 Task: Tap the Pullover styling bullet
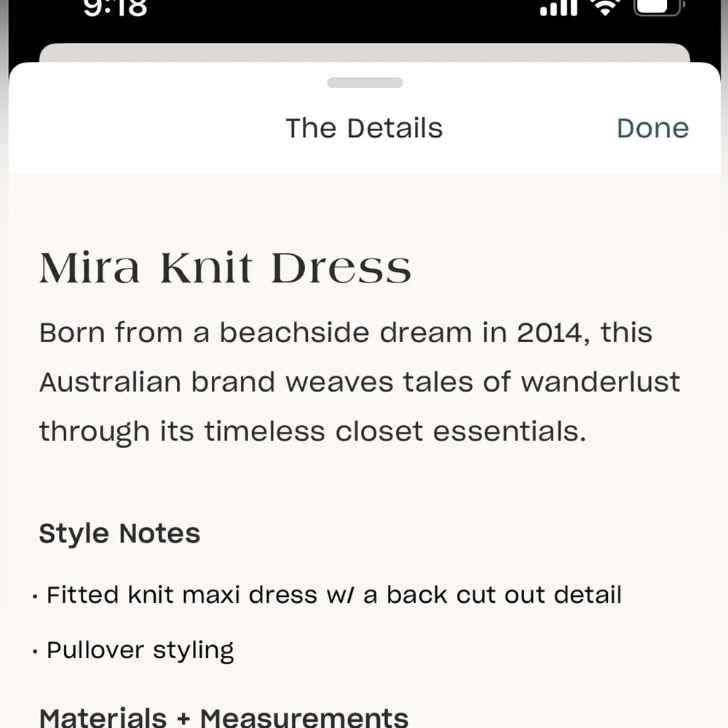(x=141, y=649)
